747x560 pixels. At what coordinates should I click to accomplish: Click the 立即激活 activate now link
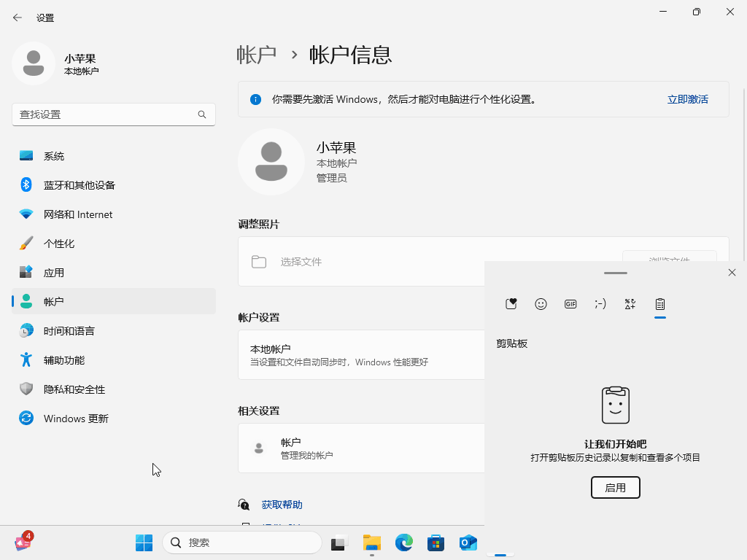[x=687, y=99]
